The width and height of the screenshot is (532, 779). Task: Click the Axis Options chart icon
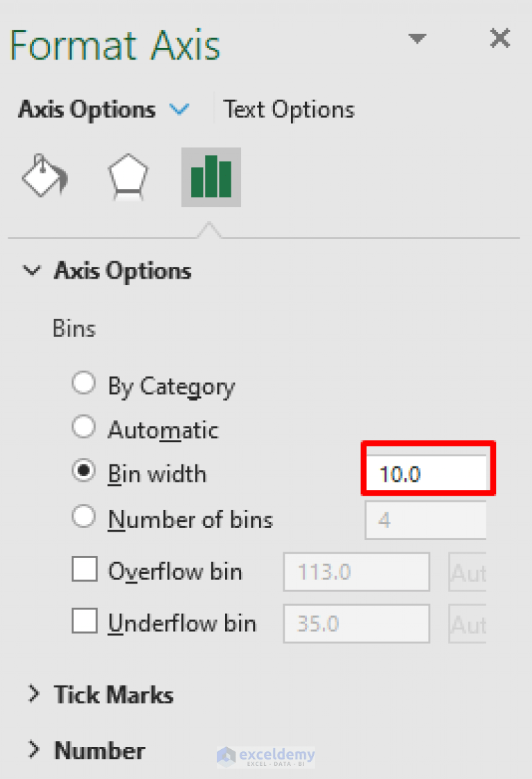[211, 176]
